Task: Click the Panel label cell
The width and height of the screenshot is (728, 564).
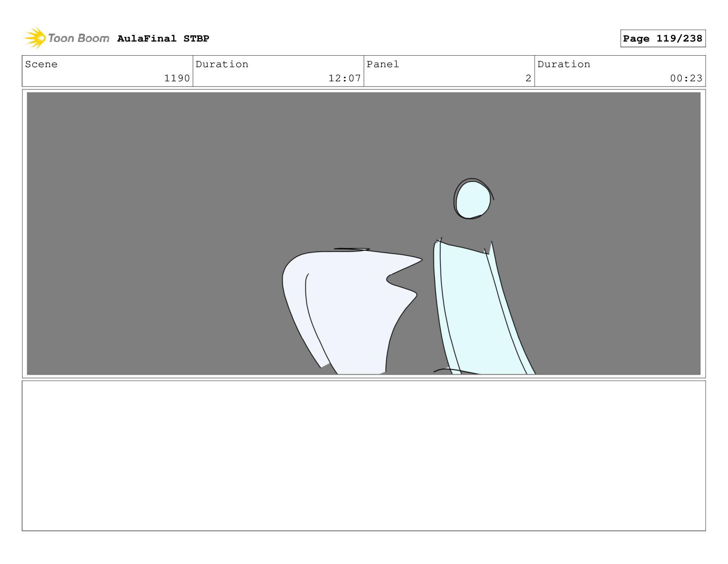Action: [x=449, y=71]
